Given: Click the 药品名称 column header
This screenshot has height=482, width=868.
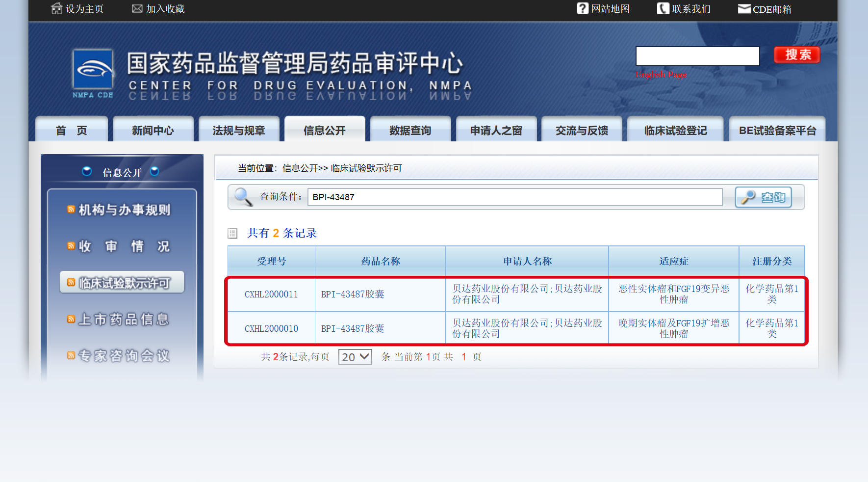Looking at the screenshot, I should pyautogui.click(x=381, y=261).
